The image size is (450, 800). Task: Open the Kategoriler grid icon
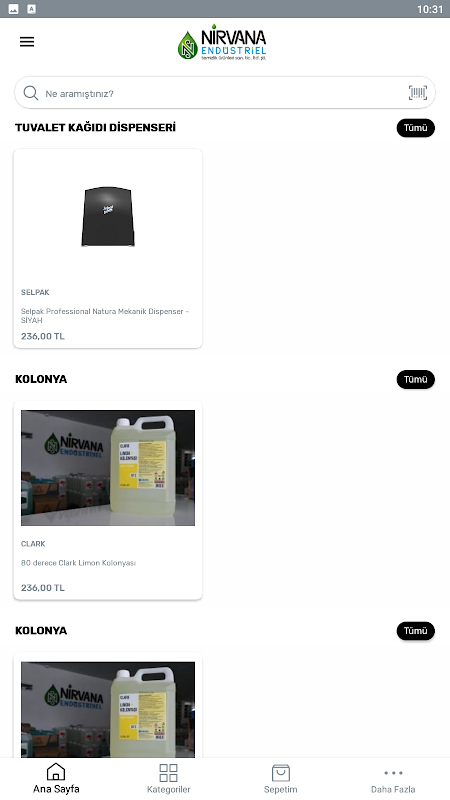click(168, 772)
